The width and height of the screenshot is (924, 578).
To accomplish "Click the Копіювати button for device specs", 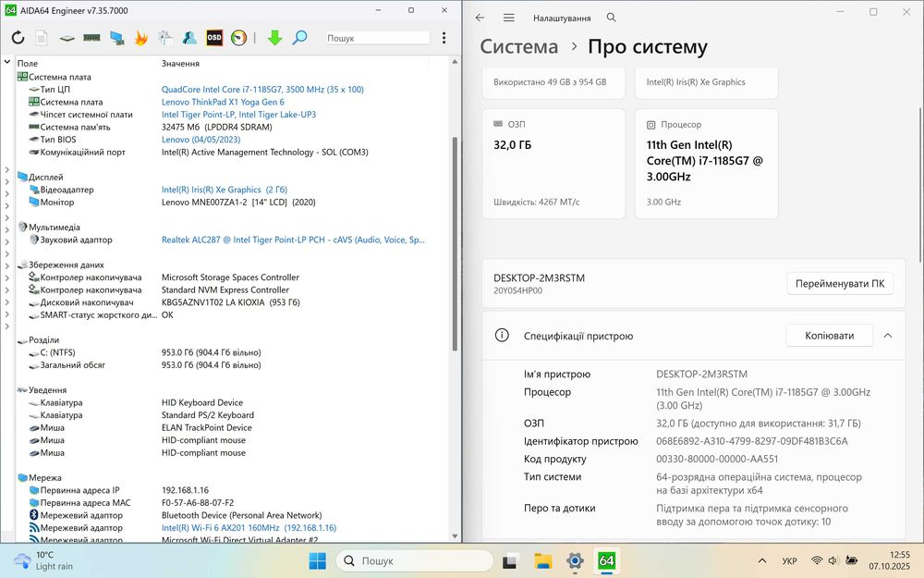I will 829,336.
